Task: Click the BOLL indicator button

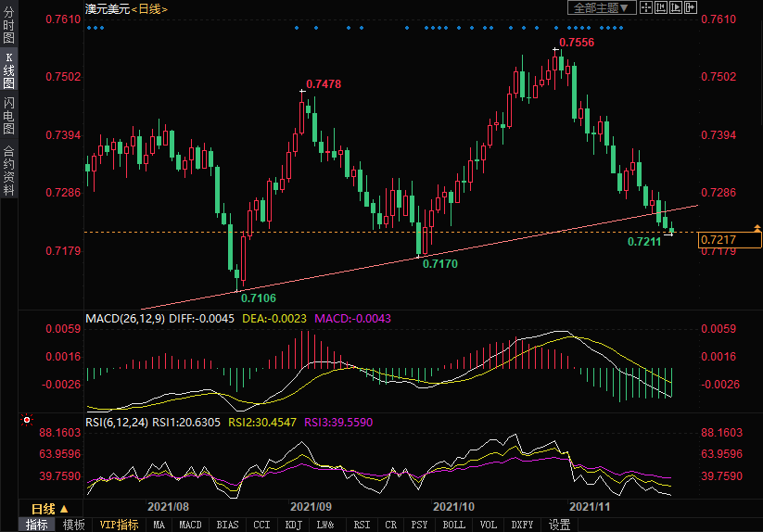Action: tap(453, 525)
